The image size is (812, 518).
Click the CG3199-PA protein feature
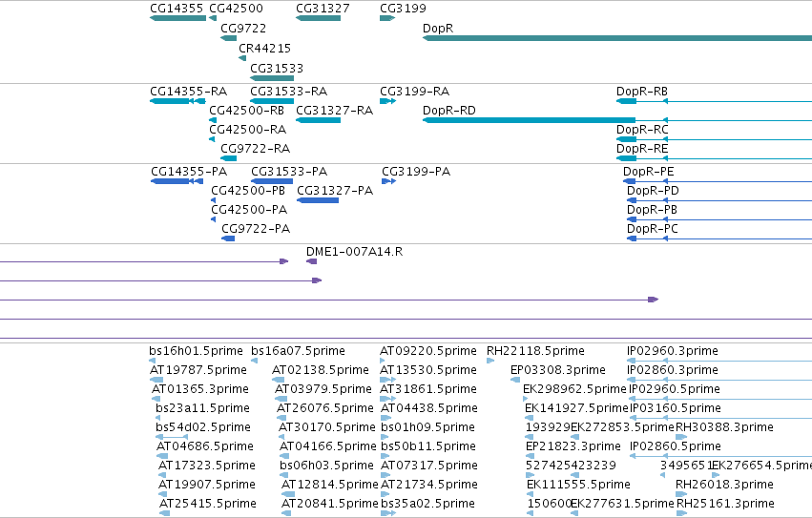pos(389,181)
